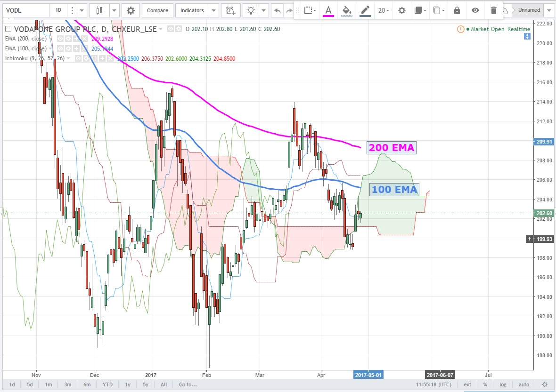
Task: Toggle visibility of EMA (100, close) indicator
Action: tap(61, 48)
